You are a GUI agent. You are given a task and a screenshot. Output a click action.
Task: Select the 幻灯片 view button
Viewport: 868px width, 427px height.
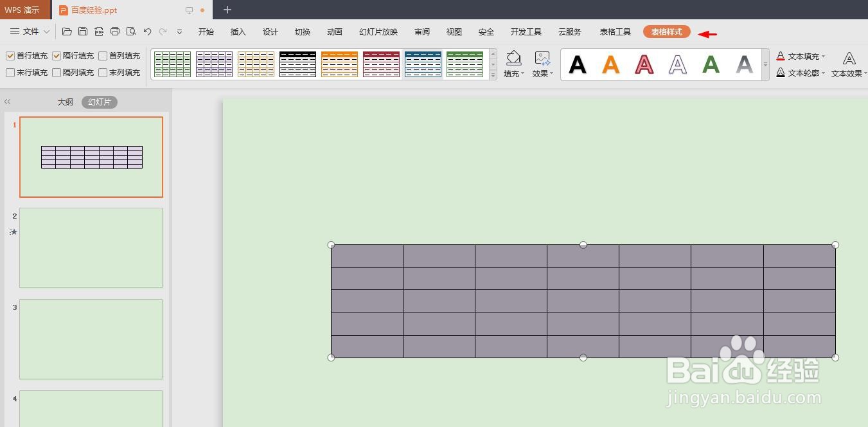click(x=100, y=102)
